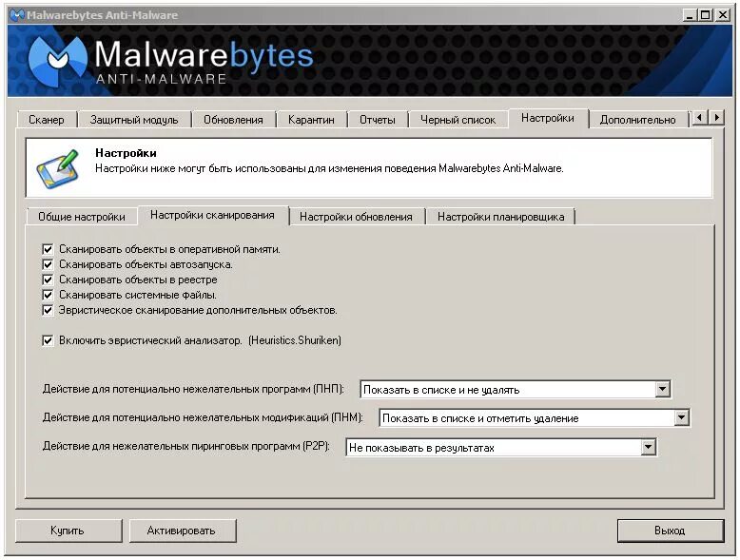Screen dimensions: 740x560
Task: Open the Отчеты tab
Action: pyautogui.click(x=377, y=120)
